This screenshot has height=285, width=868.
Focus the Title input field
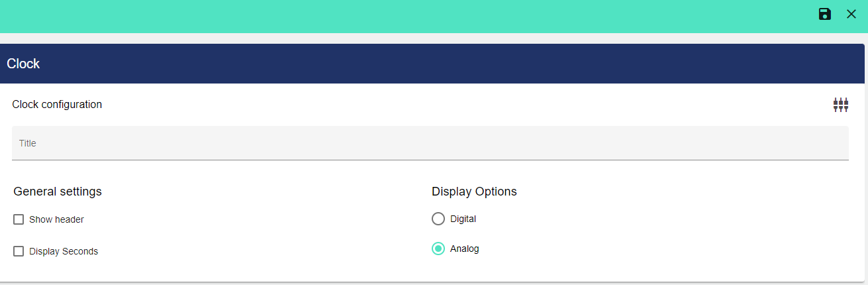click(430, 142)
